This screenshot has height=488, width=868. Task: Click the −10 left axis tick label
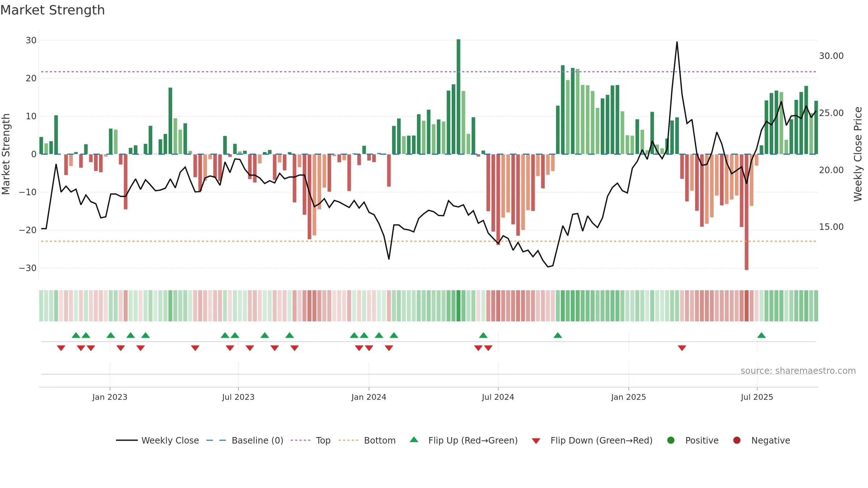(28, 192)
